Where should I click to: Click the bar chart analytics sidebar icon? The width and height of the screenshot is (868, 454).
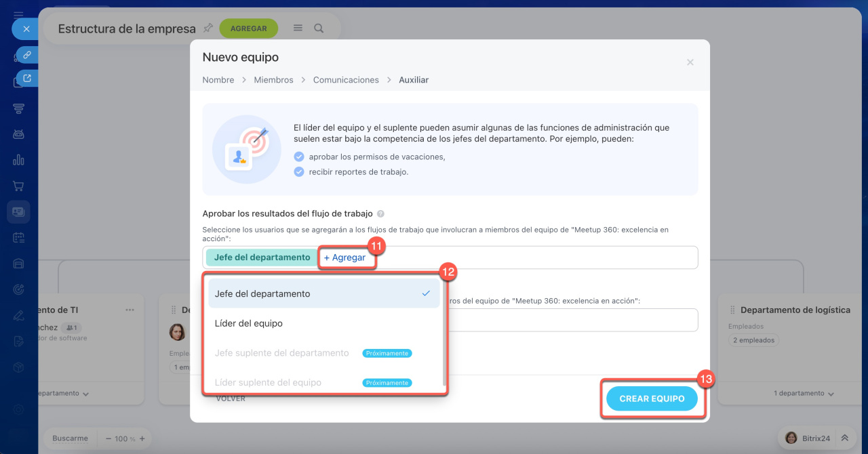click(x=18, y=160)
